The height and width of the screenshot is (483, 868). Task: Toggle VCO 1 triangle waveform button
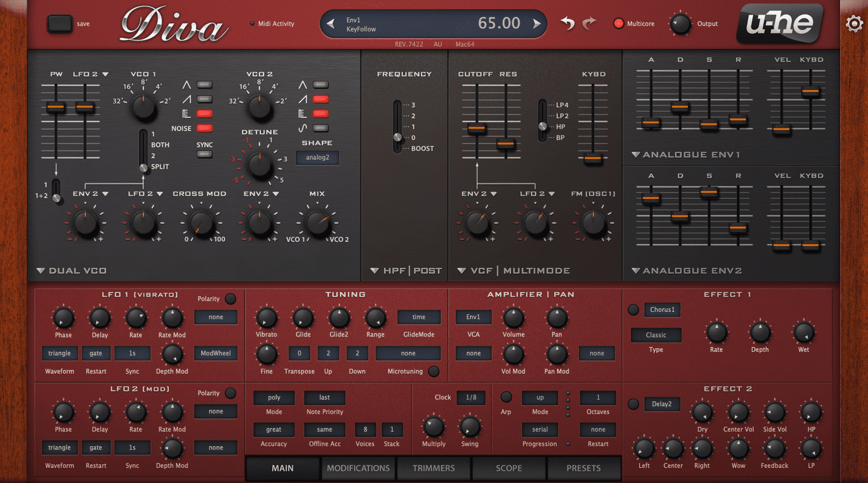click(x=205, y=85)
